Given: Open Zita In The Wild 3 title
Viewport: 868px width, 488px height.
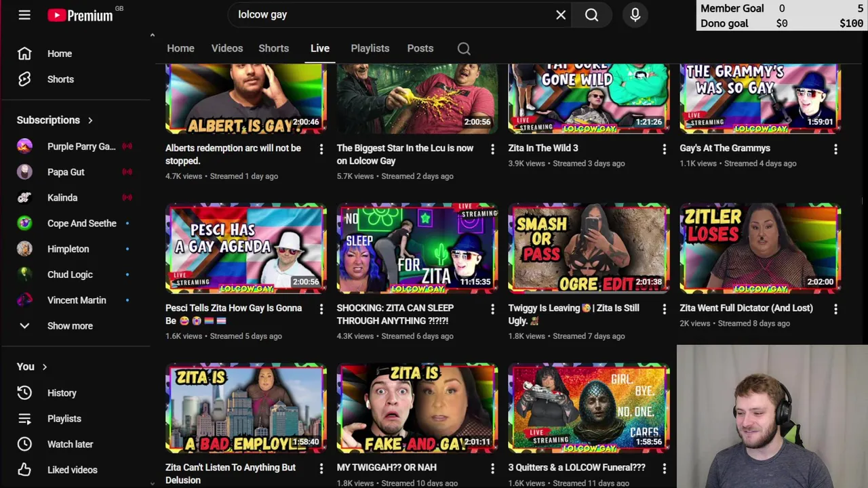Looking at the screenshot, I should 543,148.
